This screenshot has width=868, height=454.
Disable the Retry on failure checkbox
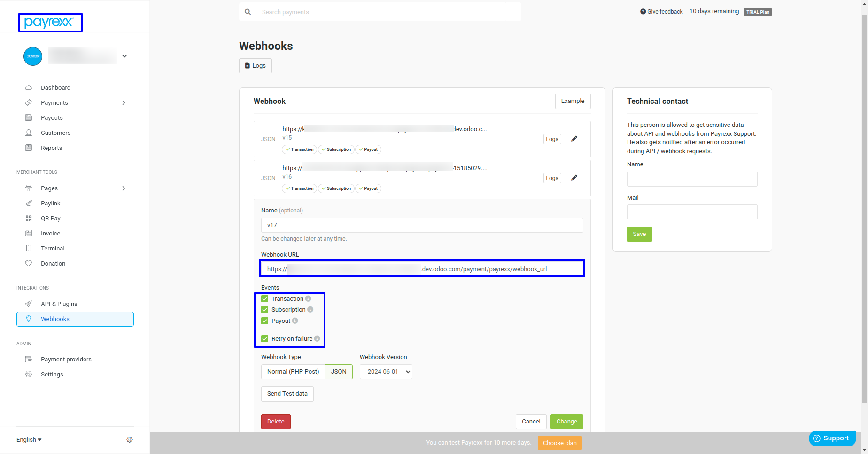pos(265,339)
